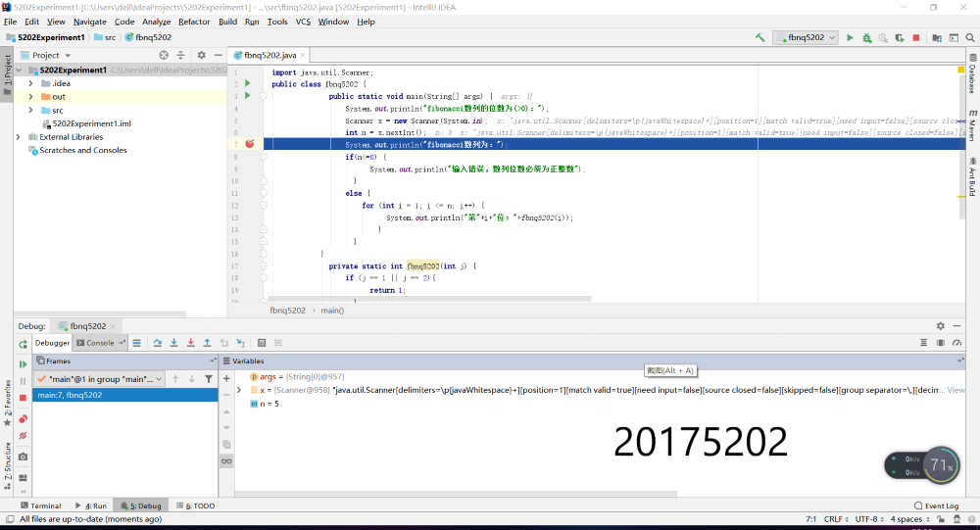This screenshot has height=530, width=980.
Task: Open the VCS menu
Action: pos(303,22)
